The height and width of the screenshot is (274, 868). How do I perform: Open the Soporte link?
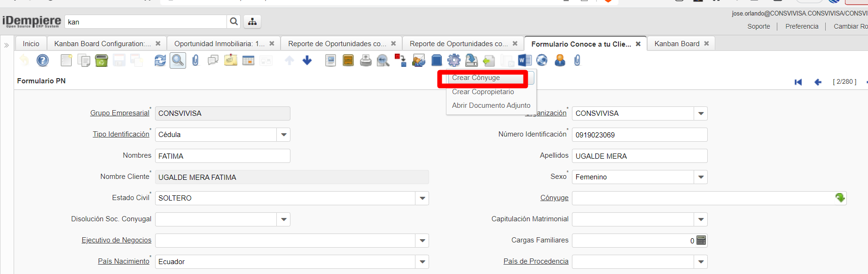pos(759,26)
